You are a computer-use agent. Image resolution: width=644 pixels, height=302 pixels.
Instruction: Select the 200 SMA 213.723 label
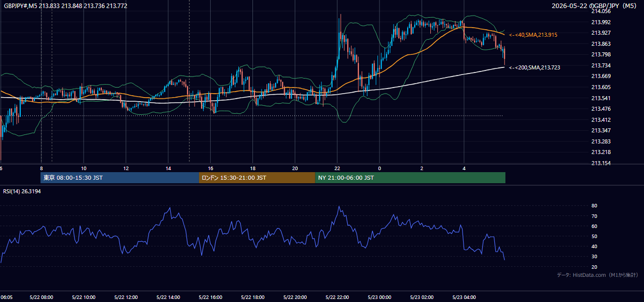534,67
